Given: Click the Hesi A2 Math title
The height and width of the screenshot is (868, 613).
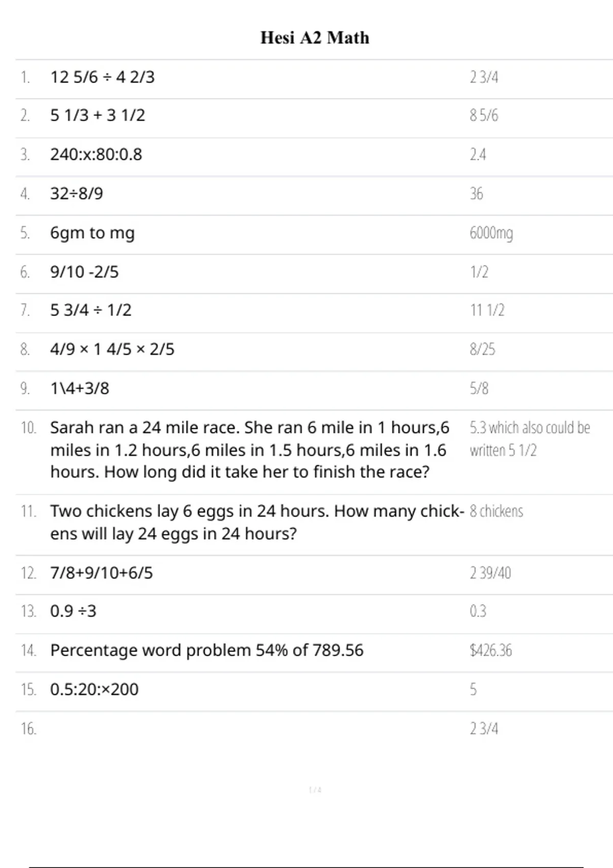Looking at the screenshot, I should click(315, 38).
